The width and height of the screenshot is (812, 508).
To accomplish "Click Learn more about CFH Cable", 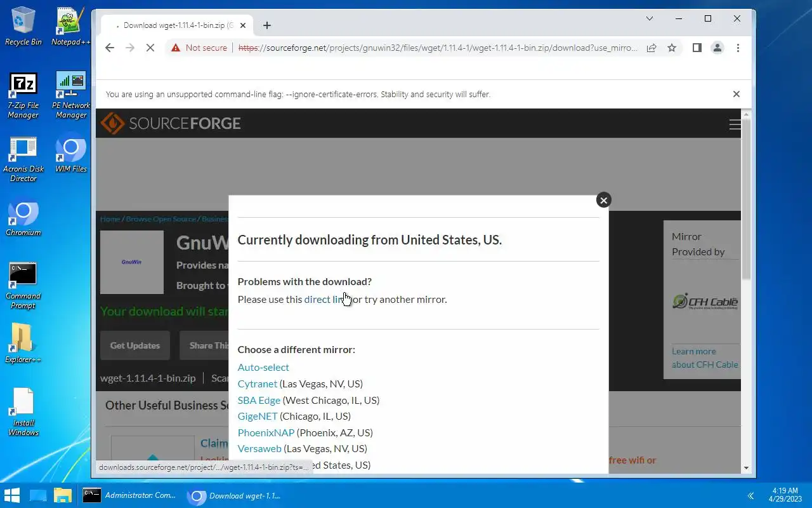I will coord(705,358).
